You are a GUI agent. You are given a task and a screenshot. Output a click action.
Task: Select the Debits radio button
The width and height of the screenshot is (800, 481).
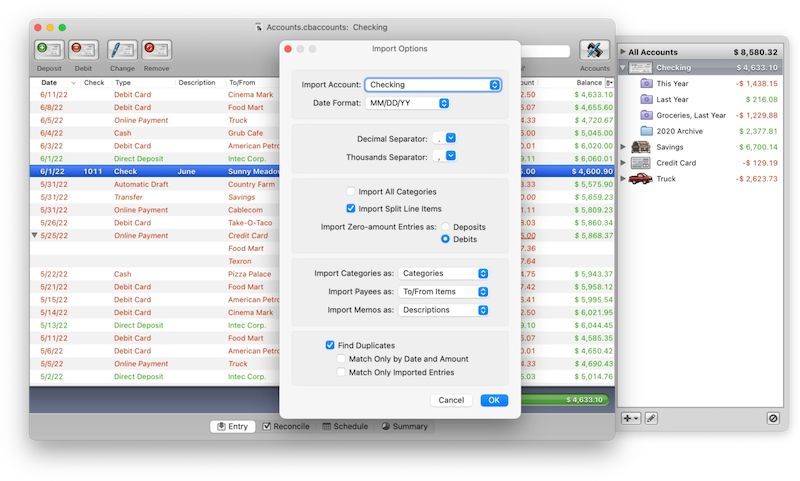[445, 239]
